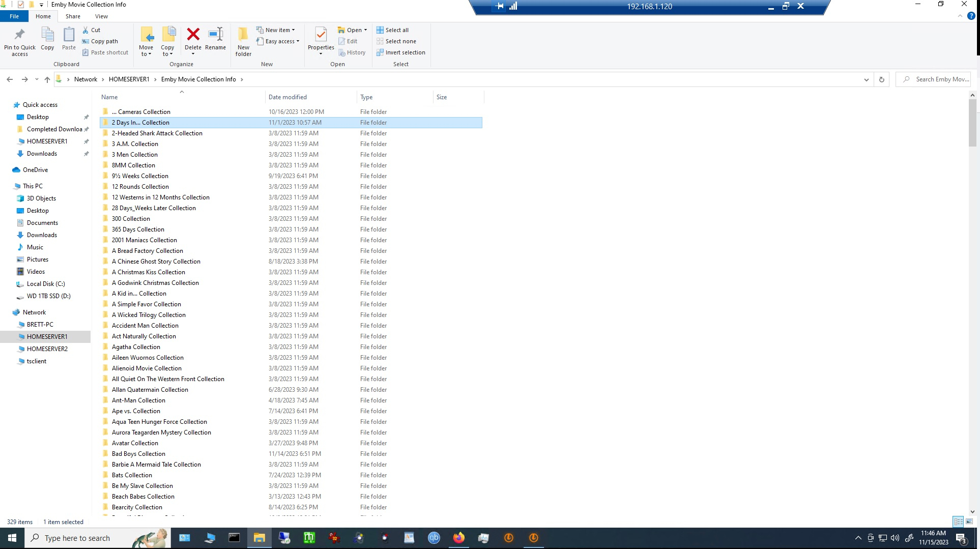Open the Move to dropdown
Viewport: 980px width, 549px height.
pyautogui.click(x=147, y=42)
